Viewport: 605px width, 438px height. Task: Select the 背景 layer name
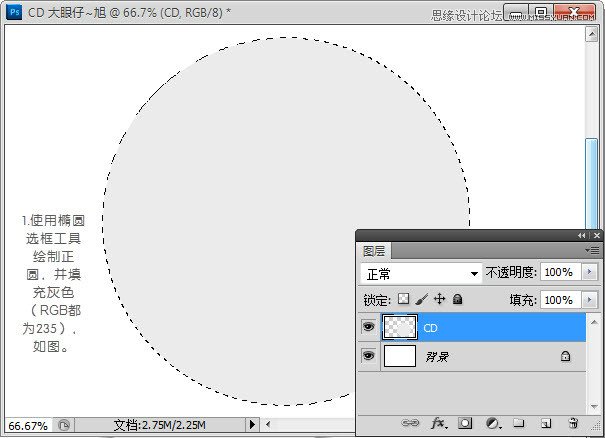pyautogui.click(x=437, y=357)
